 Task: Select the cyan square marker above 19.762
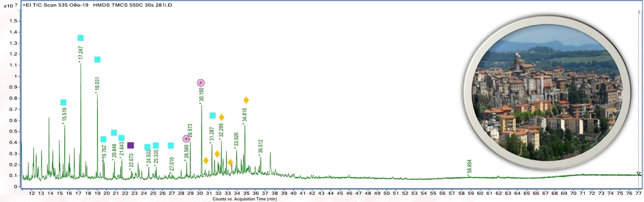click(x=103, y=139)
